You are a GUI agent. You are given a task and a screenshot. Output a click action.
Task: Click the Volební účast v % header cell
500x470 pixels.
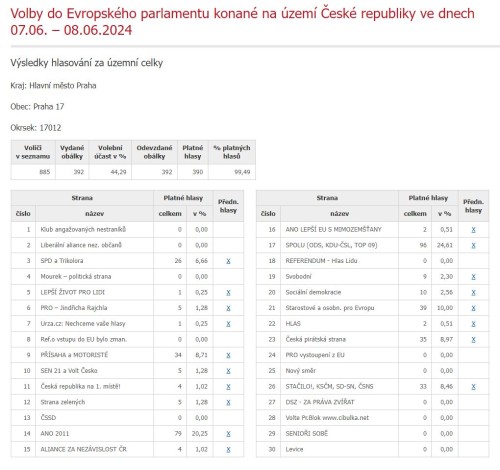tap(110, 152)
